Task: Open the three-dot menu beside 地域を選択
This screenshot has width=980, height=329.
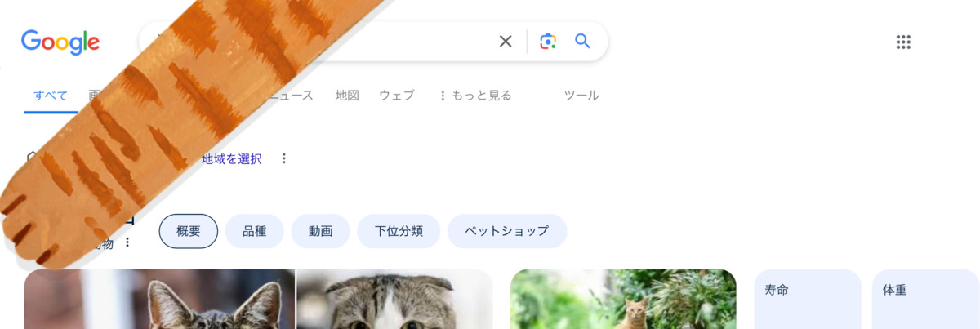Action: tap(284, 158)
